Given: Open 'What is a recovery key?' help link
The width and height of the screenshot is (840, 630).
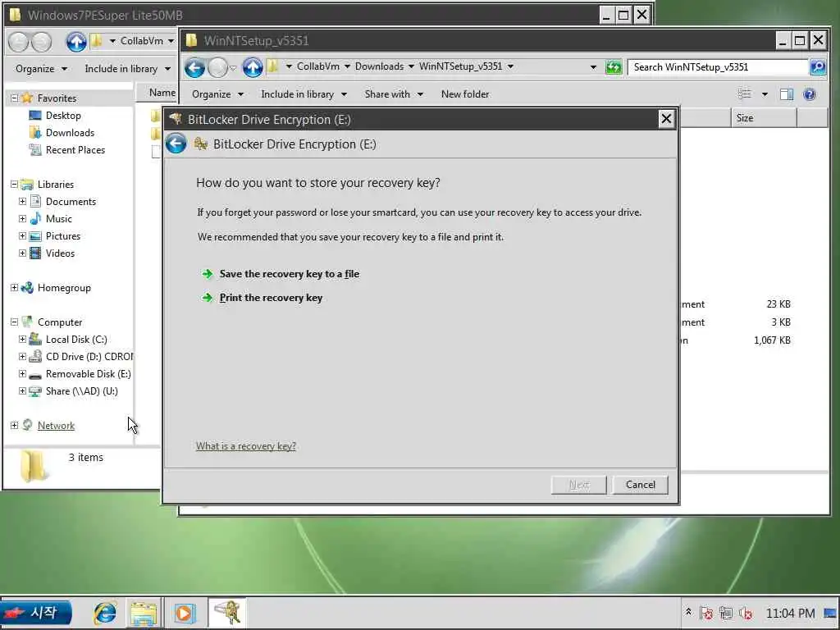Looking at the screenshot, I should [246, 445].
